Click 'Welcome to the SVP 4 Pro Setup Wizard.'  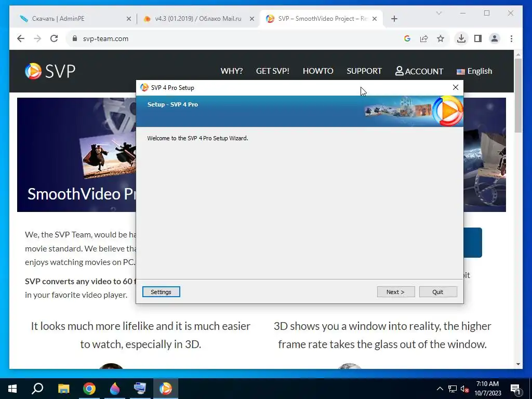(197, 138)
